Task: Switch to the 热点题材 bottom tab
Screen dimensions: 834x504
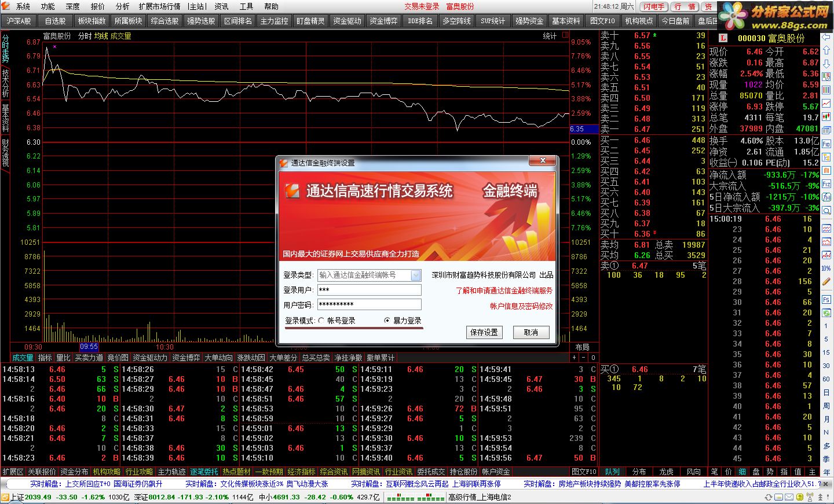Action: point(236,472)
